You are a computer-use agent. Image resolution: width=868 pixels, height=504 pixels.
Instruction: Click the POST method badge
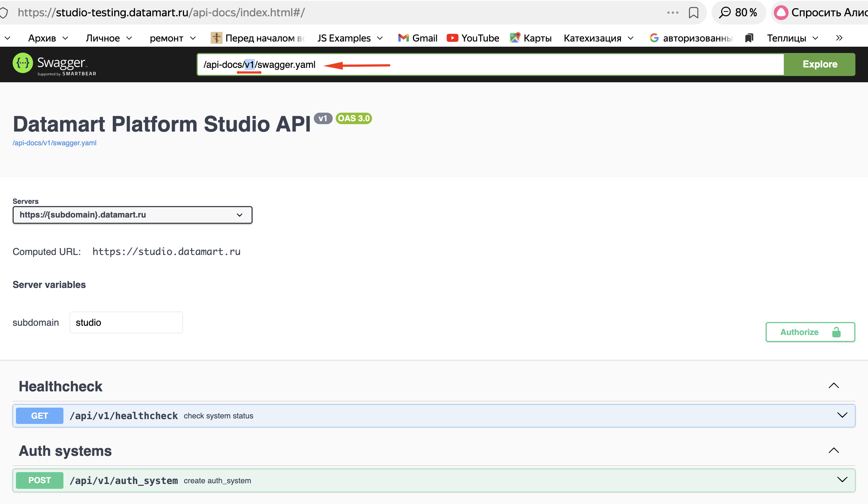pyautogui.click(x=40, y=480)
